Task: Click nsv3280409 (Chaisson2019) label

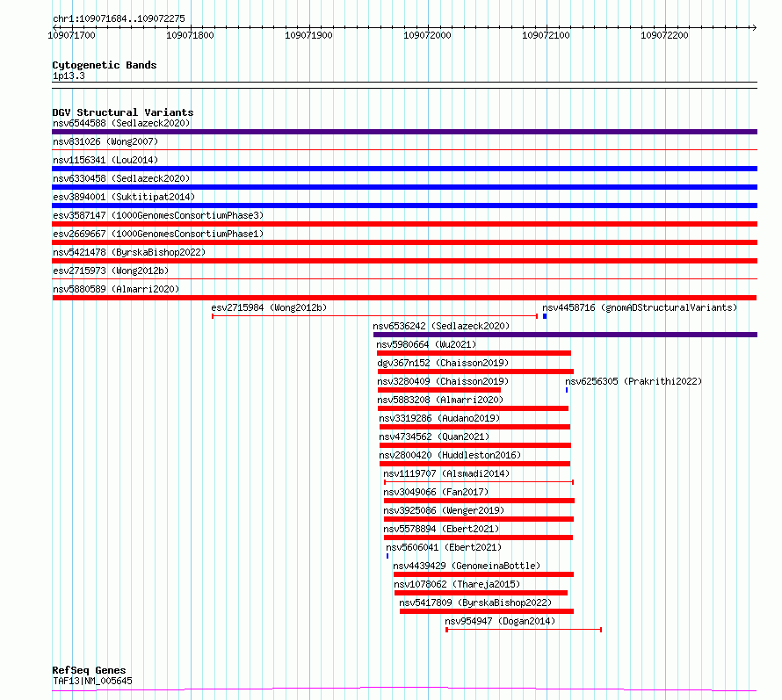Action: pos(443,381)
